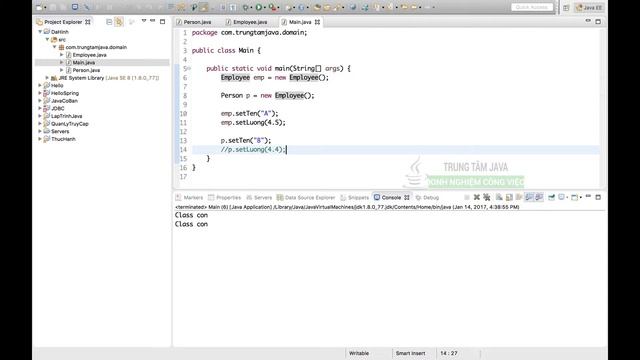This screenshot has height=360, width=640.
Task: Collapse the DaHinh project node
Action: coord(40,32)
